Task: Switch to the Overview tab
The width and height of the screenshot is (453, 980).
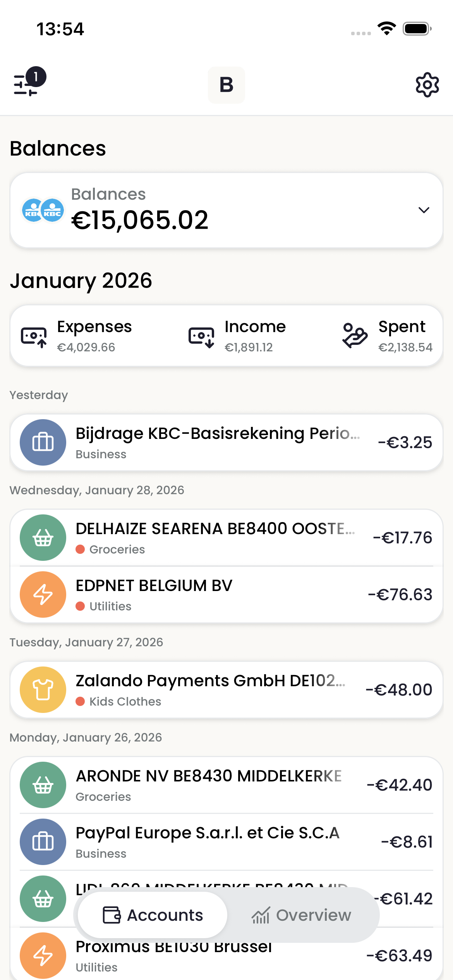Action: pos(302,915)
